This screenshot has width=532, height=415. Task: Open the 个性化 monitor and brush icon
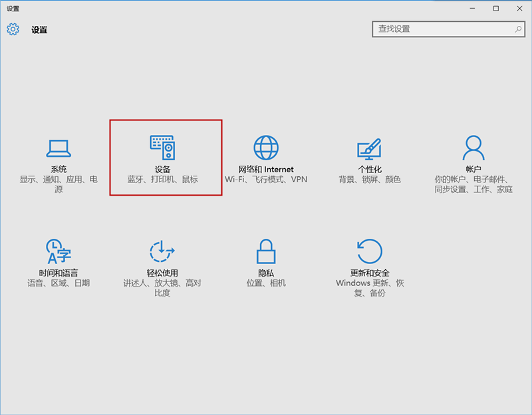point(370,149)
